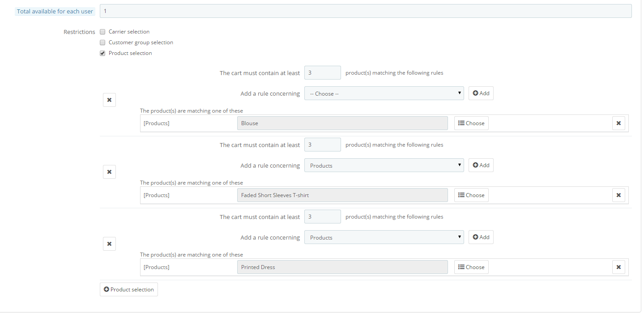Click Add in the first rule group
The width and height of the screenshot is (644, 316).
point(481,93)
